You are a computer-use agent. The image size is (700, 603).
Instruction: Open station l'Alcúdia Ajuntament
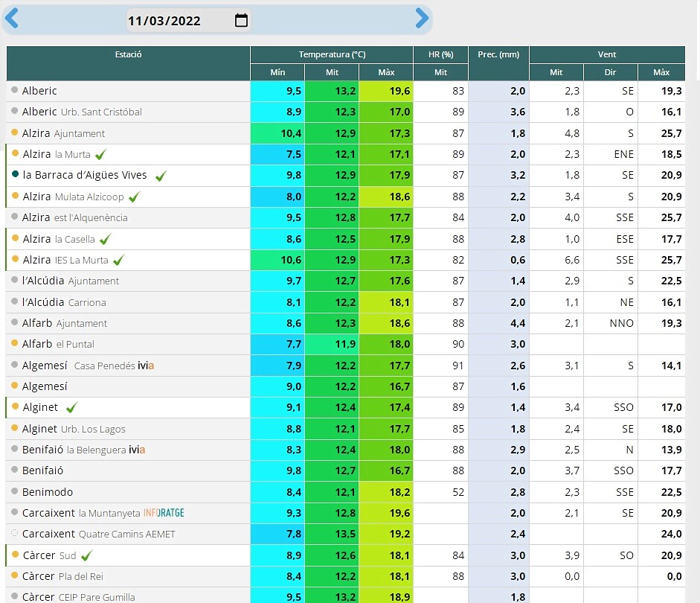[x=71, y=281]
